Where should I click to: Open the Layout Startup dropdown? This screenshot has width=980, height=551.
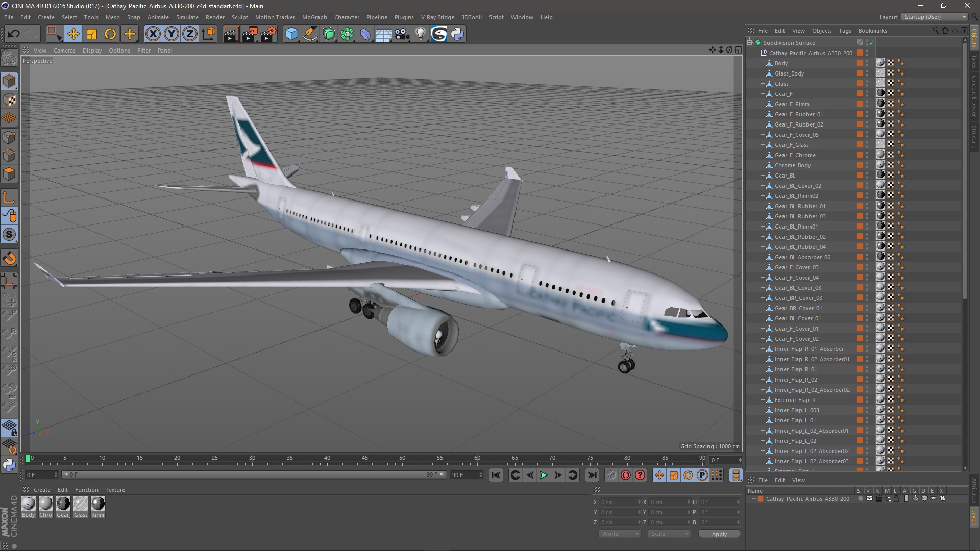click(935, 17)
